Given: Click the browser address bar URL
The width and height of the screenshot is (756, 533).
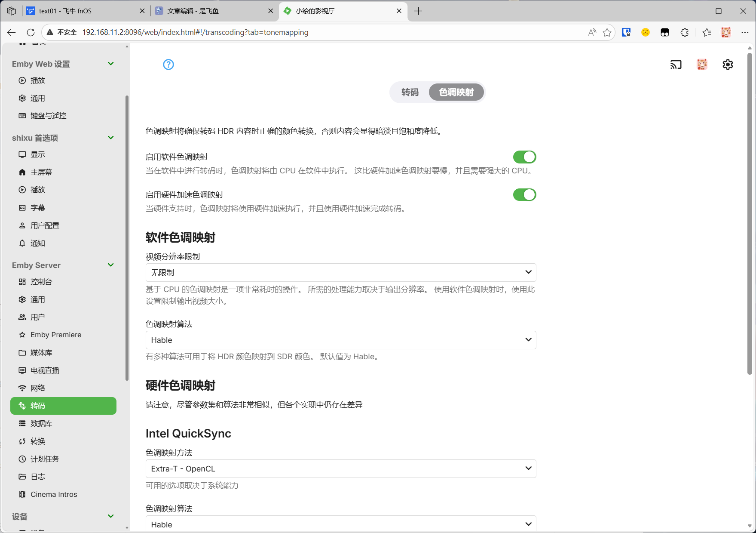Looking at the screenshot, I should (195, 32).
